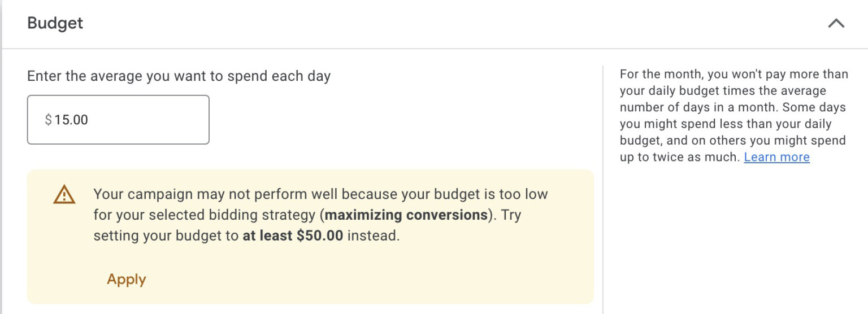Collapse the Budget section with the chevron
868x314 pixels.
coord(836,24)
